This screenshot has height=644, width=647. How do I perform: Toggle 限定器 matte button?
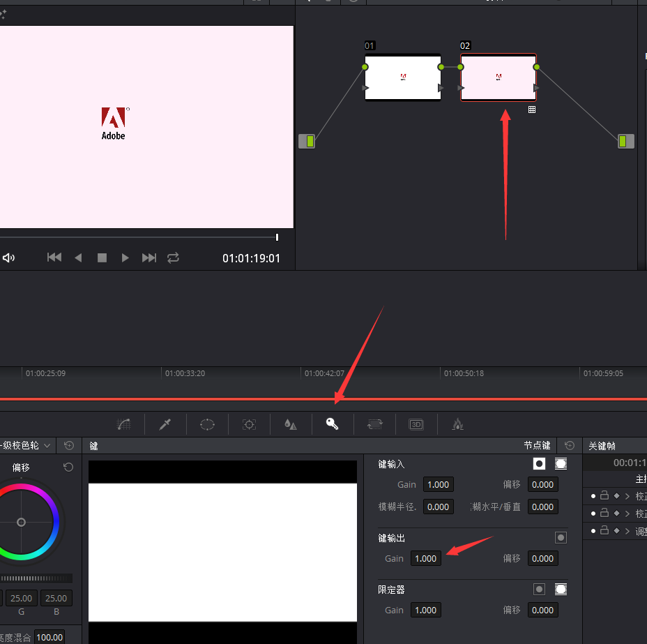point(561,589)
